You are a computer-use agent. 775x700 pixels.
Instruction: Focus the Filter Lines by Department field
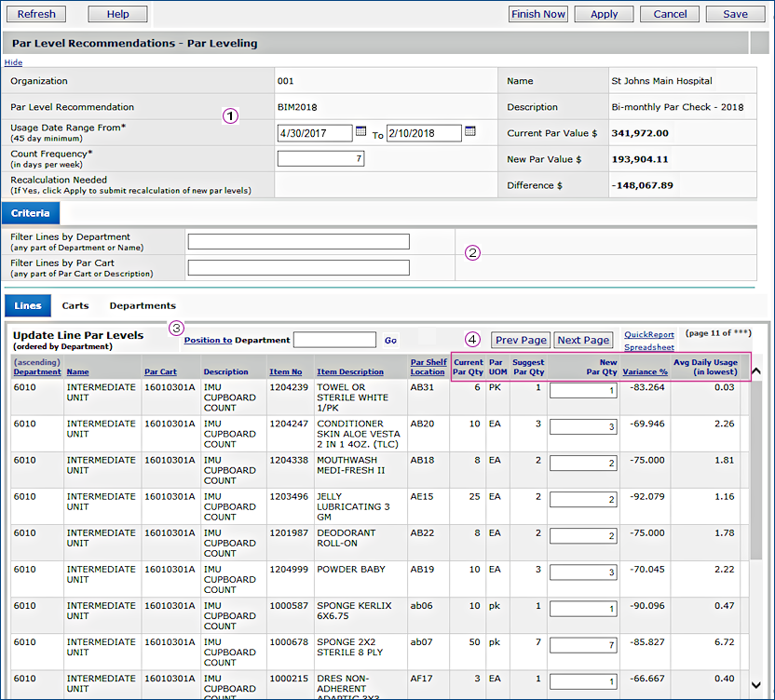pyautogui.click(x=298, y=242)
